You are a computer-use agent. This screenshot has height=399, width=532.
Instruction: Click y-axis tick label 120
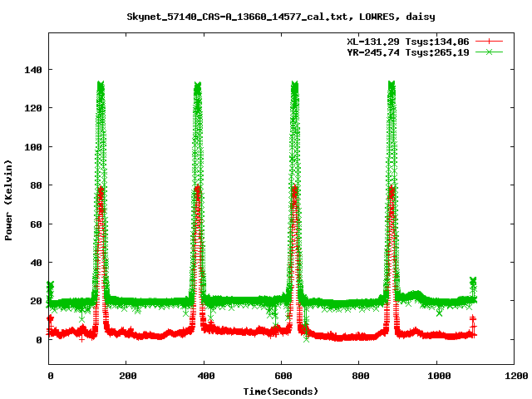[x=33, y=108]
